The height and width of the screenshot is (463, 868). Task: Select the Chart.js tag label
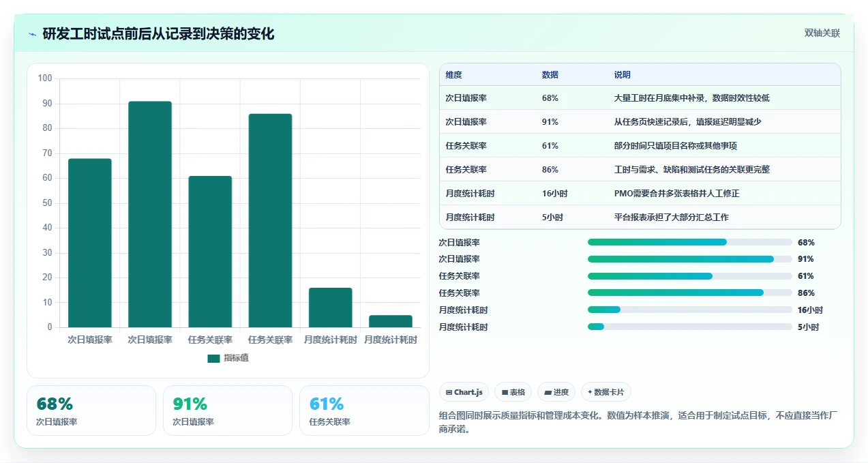point(468,392)
